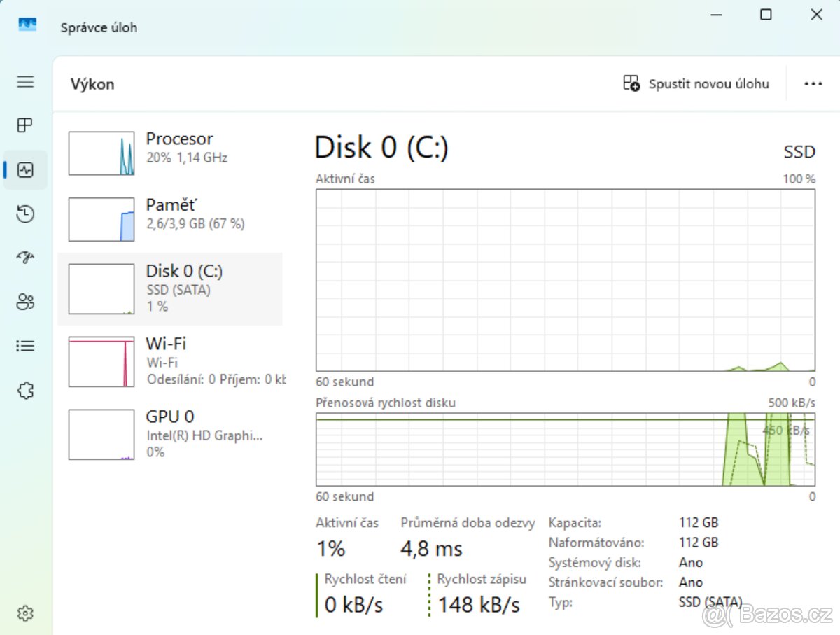Open the Startup apps speedometer icon
This screenshot has width=840, height=635.
(x=25, y=258)
